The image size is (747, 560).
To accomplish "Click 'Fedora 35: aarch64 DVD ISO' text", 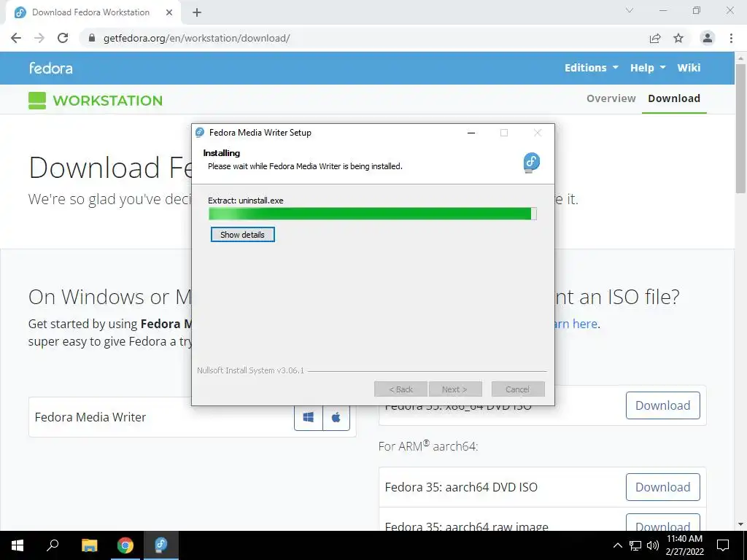I will click(461, 487).
